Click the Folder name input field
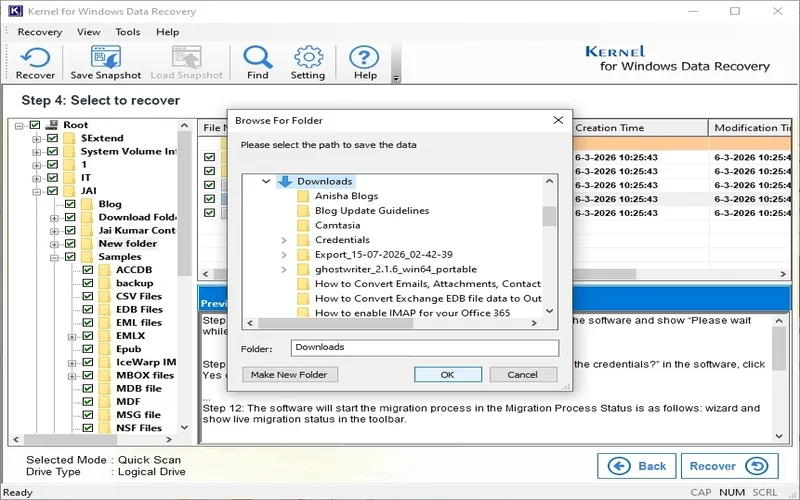 [424, 347]
